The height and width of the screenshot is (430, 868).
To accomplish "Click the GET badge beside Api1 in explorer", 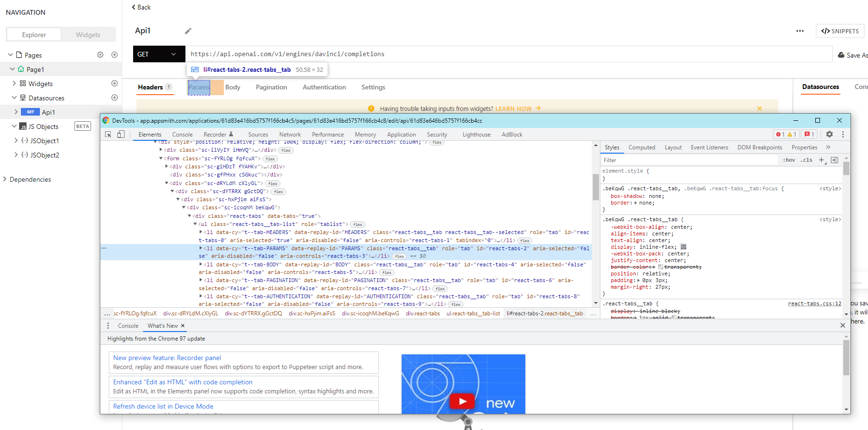I will (x=30, y=112).
